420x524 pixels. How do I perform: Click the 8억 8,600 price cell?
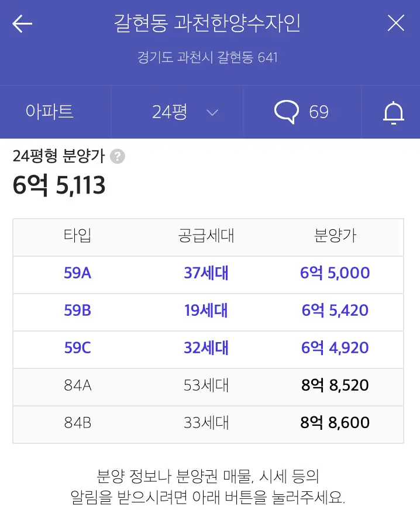(335, 423)
